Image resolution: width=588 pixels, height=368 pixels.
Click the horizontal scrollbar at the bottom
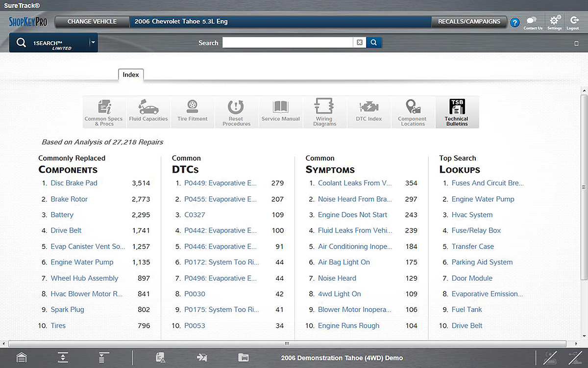tap(287, 343)
